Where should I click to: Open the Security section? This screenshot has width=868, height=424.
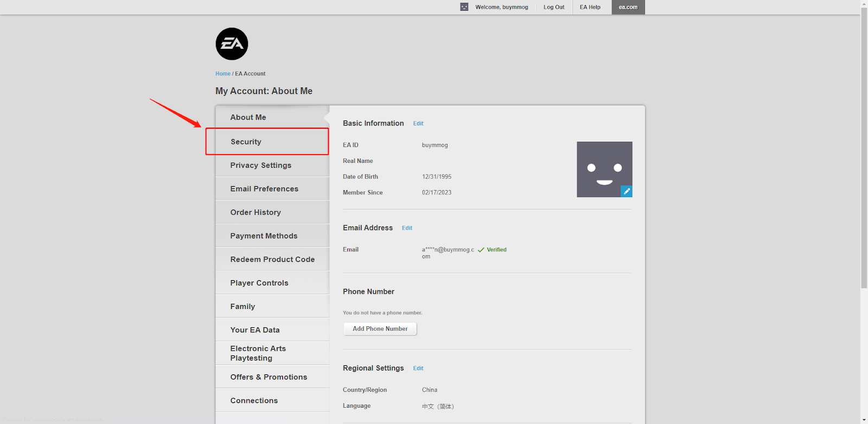(272, 142)
